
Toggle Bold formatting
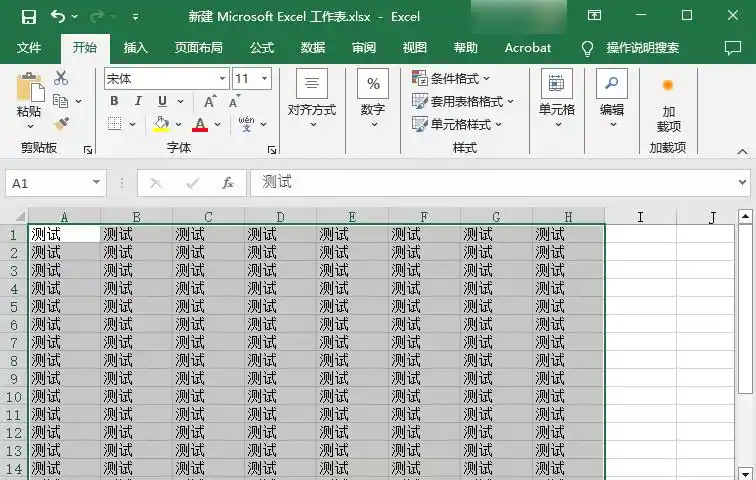point(114,101)
